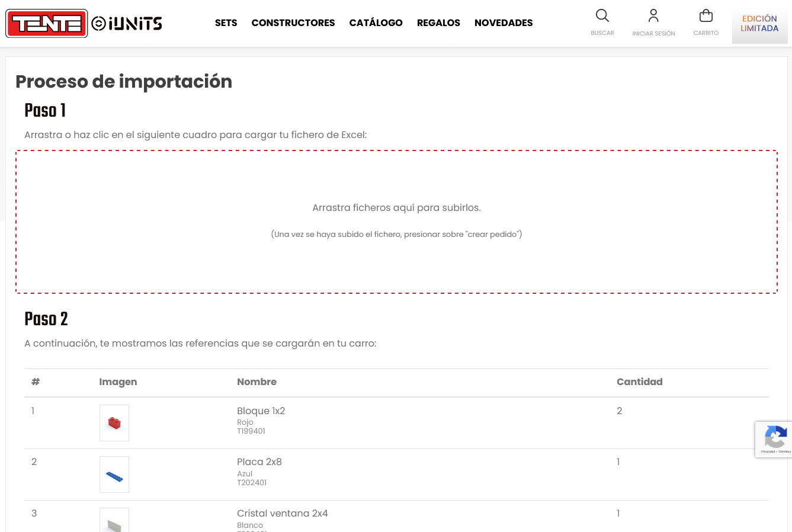
Task: Open the Sets menu
Action: pos(226,23)
